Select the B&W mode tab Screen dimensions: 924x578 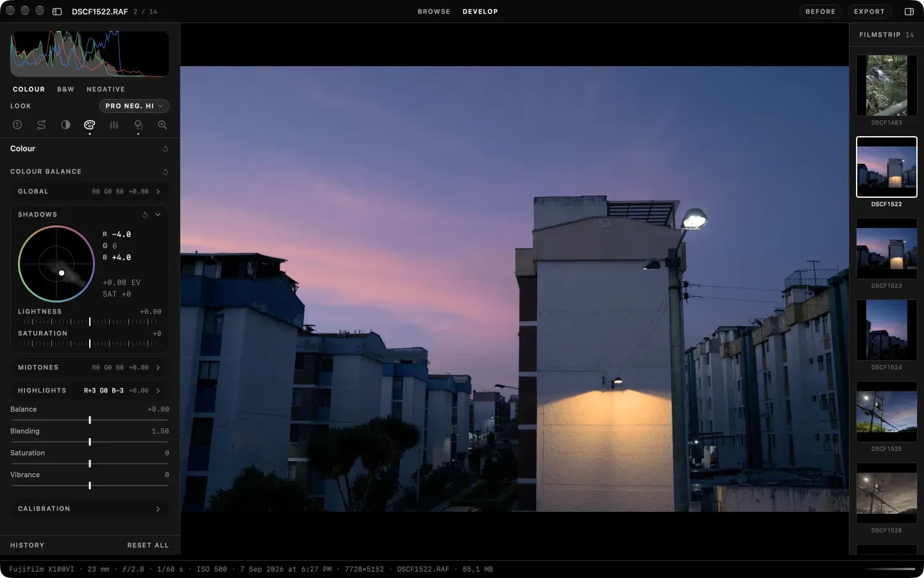coord(65,89)
